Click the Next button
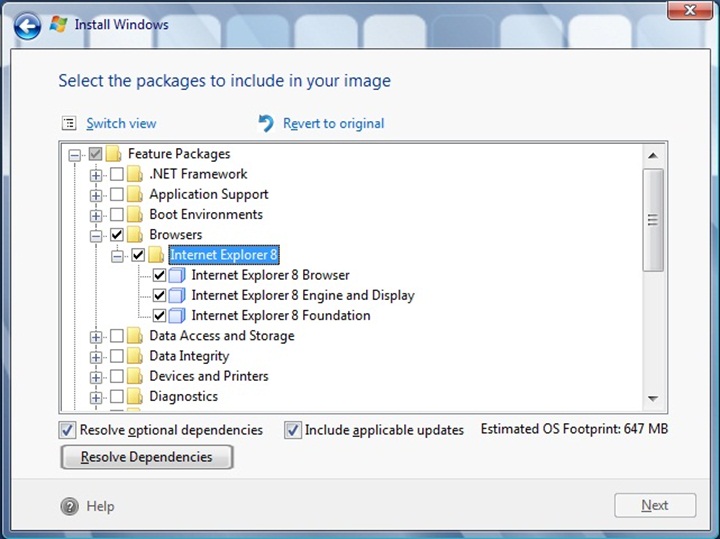Screen dimensions: 720x539 point(655,505)
